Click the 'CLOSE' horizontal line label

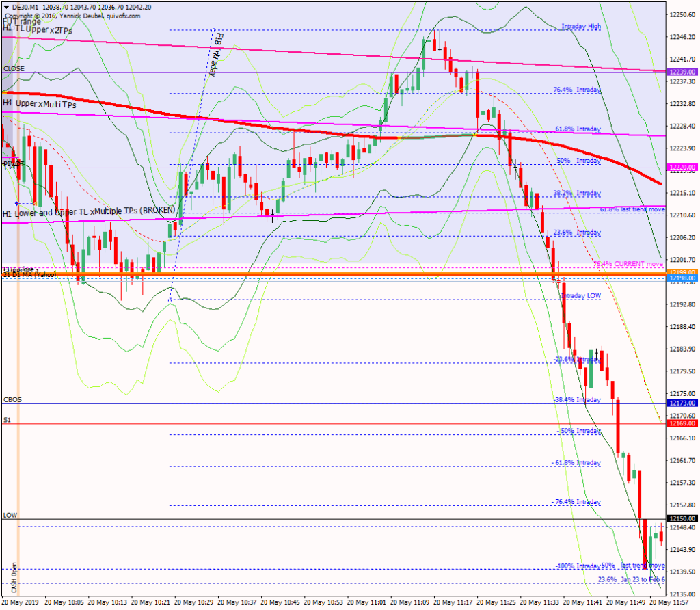(x=14, y=69)
